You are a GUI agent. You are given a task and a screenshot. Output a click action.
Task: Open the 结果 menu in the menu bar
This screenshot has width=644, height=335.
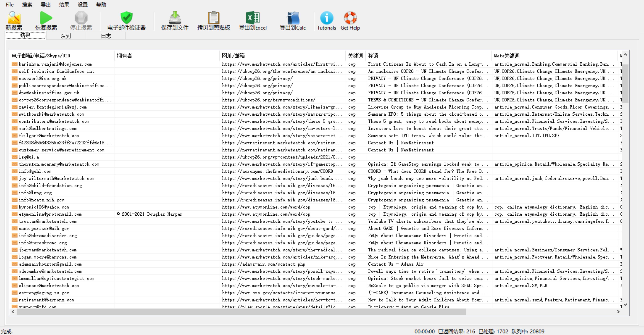pos(64,5)
